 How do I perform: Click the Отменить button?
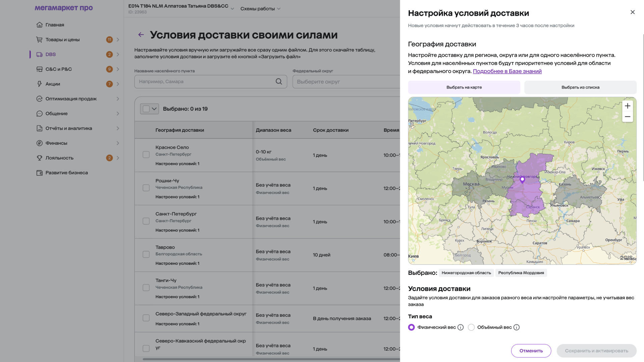coord(531,351)
